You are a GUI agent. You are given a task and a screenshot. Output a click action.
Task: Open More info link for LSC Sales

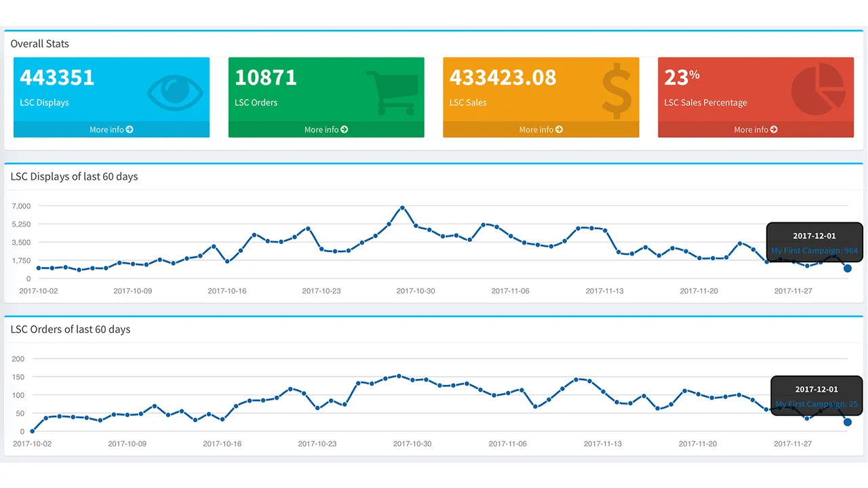point(536,129)
